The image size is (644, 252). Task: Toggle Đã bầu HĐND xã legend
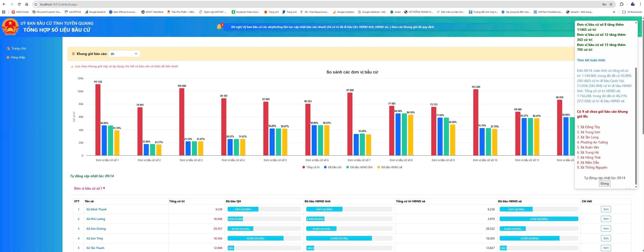pyautogui.click(x=390, y=167)
